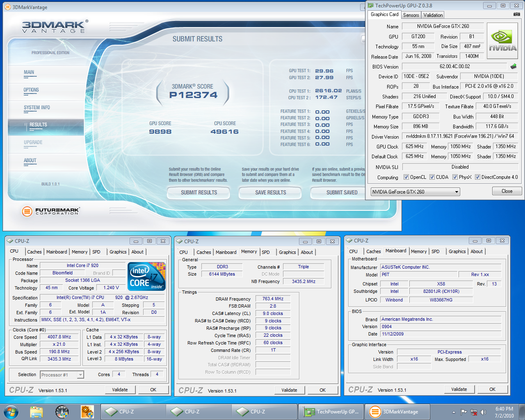Show hidden system tray icons
The height and width of the screenshot is (420, 525).
pyautogui.click(x=454, y=412)
